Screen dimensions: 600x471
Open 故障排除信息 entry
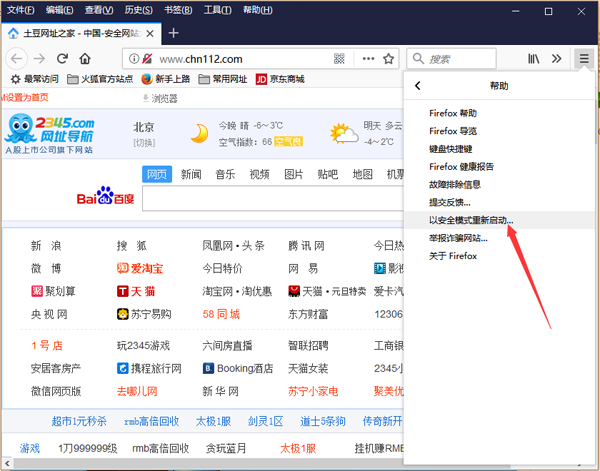pos(500,184)
